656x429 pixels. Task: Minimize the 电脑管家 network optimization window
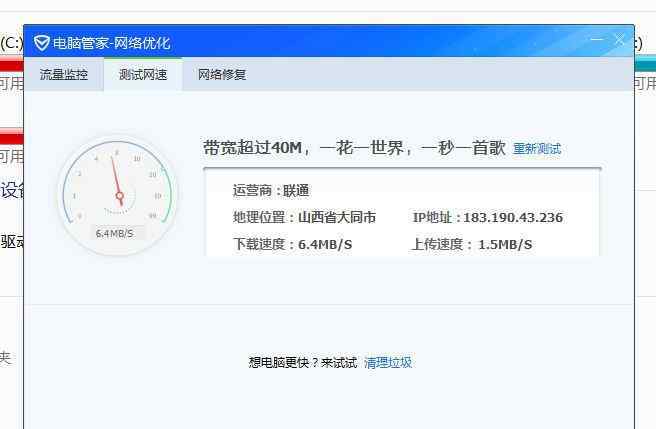click(x=597, y=40)
